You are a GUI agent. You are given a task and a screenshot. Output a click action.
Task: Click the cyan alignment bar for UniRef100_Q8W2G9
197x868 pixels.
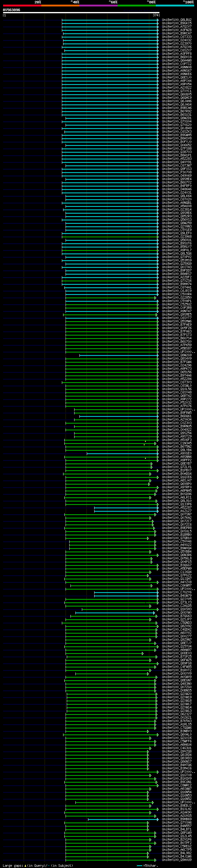[119, 355]
